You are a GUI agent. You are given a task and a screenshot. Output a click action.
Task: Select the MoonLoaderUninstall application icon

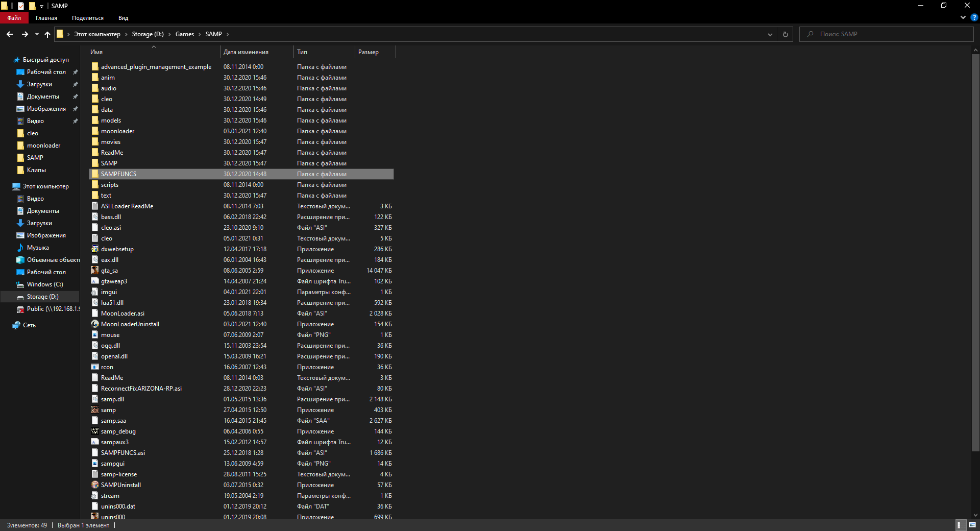click(x=95, y=324)
